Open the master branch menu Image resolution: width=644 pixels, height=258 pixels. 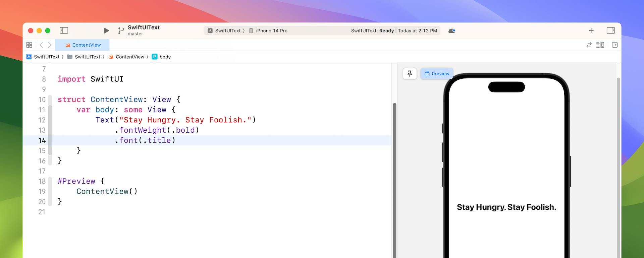135,34
